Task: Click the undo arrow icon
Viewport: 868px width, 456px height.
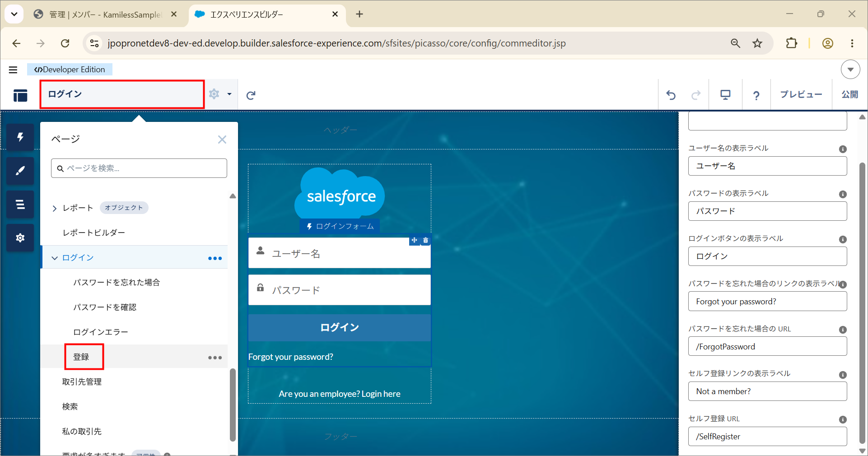Action: coord(671,95)
